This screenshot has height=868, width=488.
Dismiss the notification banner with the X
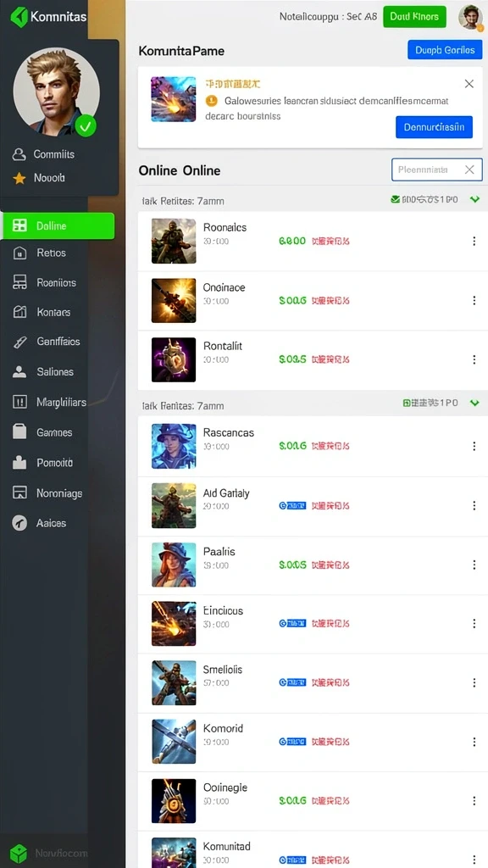point(469,84)
